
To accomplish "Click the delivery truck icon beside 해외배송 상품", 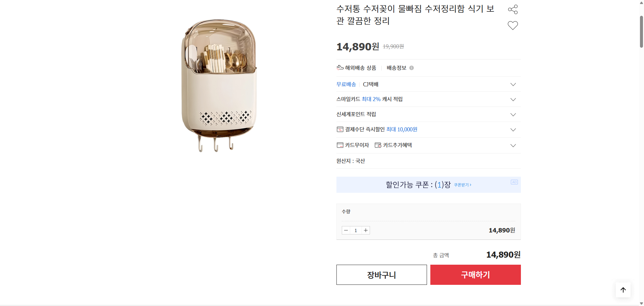I will pyautogui.click(x=339, y=68).
